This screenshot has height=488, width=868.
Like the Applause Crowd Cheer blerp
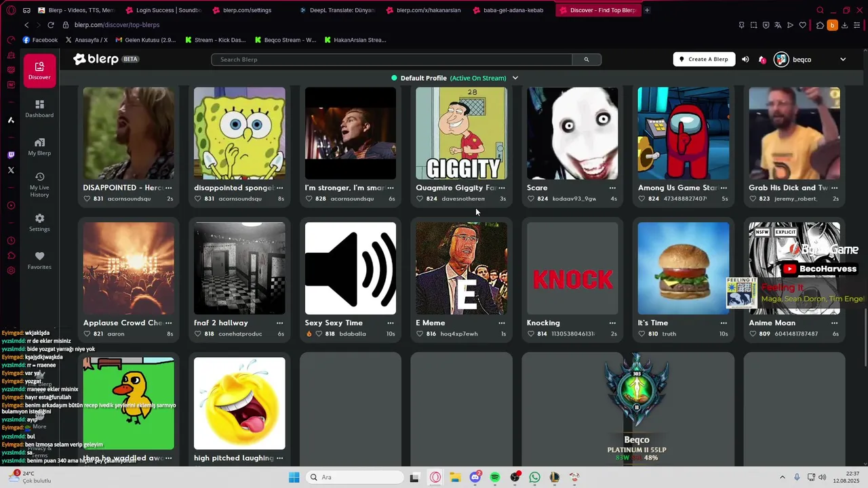[87, 333]
